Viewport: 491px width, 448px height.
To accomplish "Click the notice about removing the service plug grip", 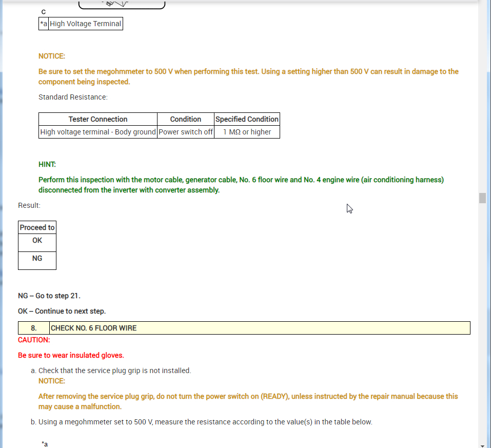I will pyautogui.click(x=248, y=401).
